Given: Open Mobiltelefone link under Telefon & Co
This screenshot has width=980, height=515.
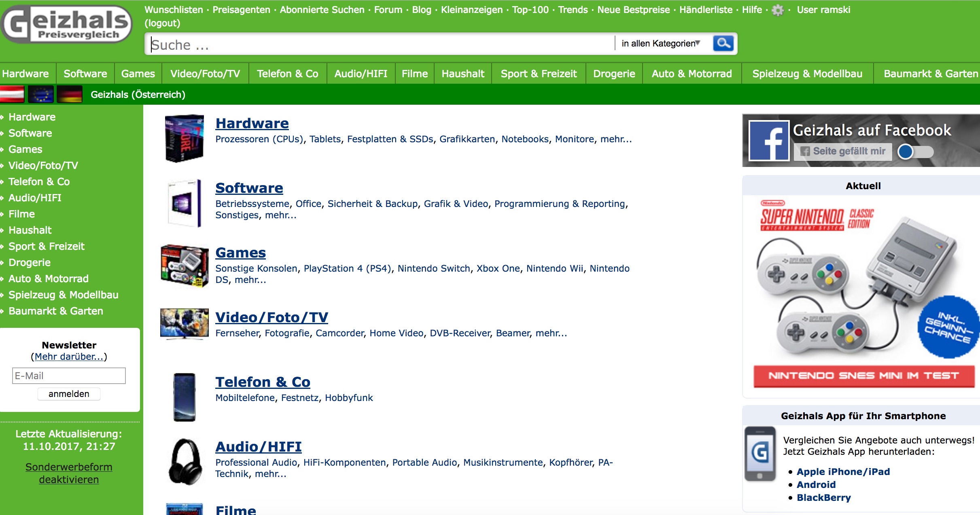Looking at the screenshot, I should click(x=245, y=398).
